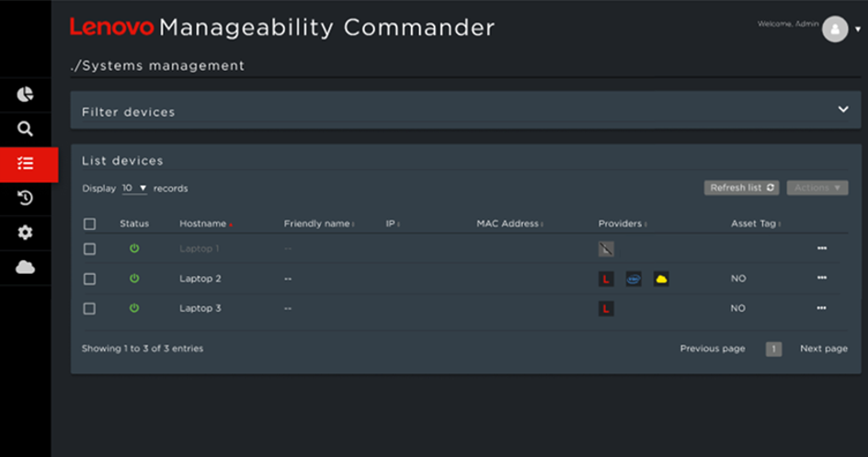
Task: Open the user account dropdown arrow
Action: pyautogui.click(x=858, y=29)
